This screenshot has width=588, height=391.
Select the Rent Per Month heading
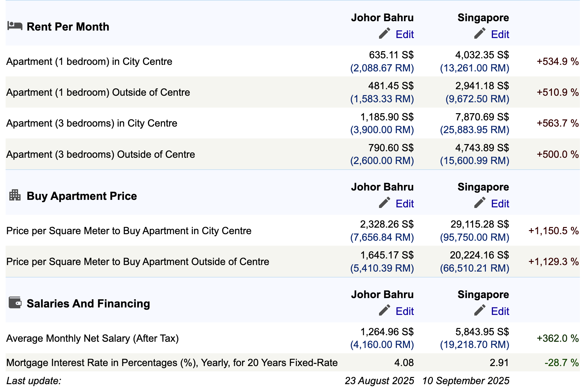tap(68, 27)
